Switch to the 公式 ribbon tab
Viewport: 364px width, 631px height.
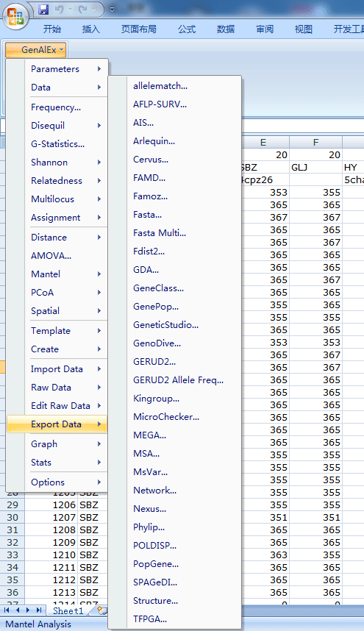coord(187,29)
